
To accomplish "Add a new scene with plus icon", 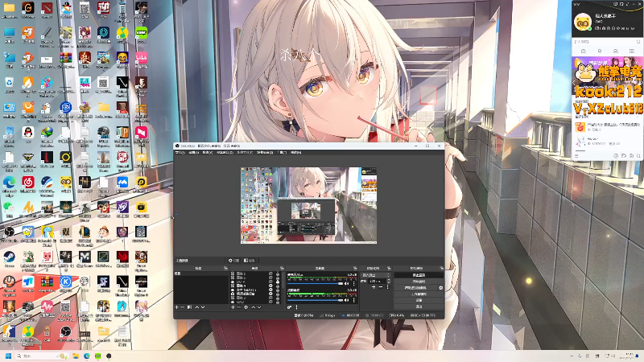I will pyautogui.click(x=176, y=307).
